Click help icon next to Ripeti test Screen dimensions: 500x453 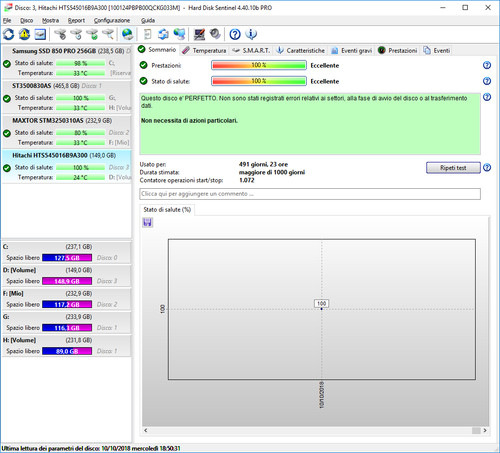(487, 167)
